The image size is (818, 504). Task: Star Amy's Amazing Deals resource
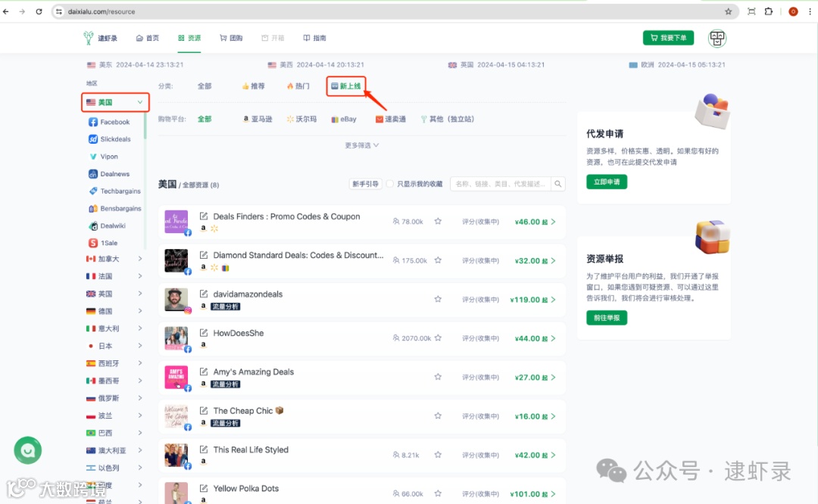pos(438,377)
